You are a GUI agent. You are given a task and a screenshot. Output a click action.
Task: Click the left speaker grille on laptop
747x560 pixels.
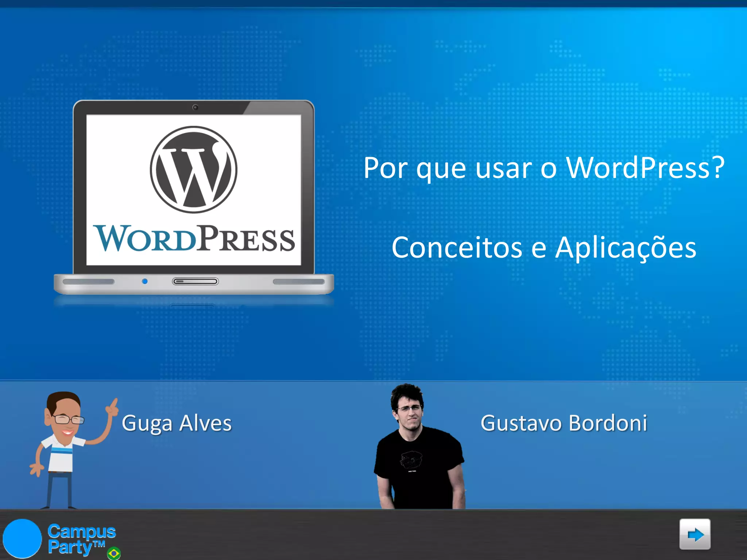[88, 281]
